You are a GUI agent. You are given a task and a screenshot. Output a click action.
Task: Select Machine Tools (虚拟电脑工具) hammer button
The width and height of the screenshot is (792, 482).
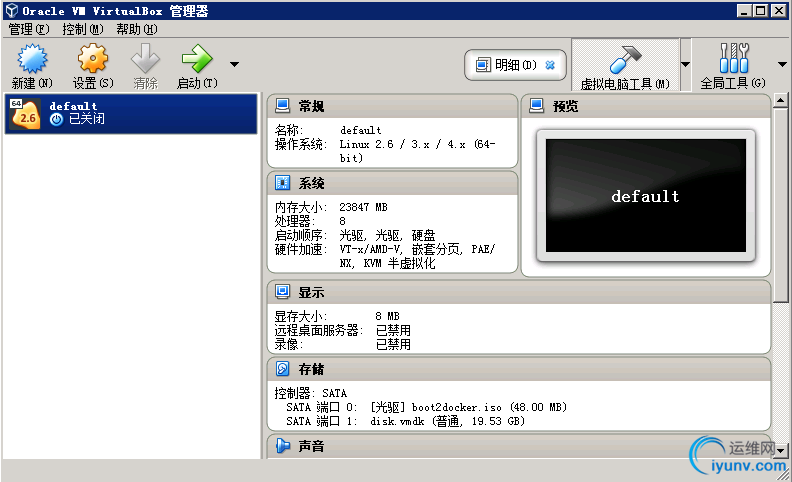pyautogui.click(x=625, y=66)
